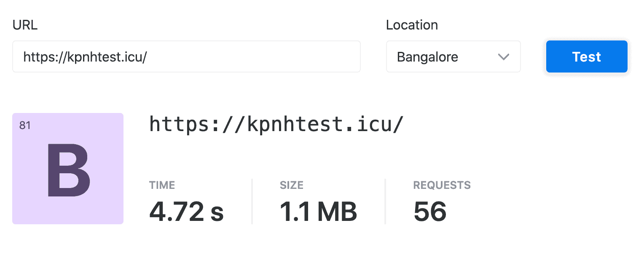
Task: Click the URL input field
Action: pyautogui.click(x=186, y=56)
